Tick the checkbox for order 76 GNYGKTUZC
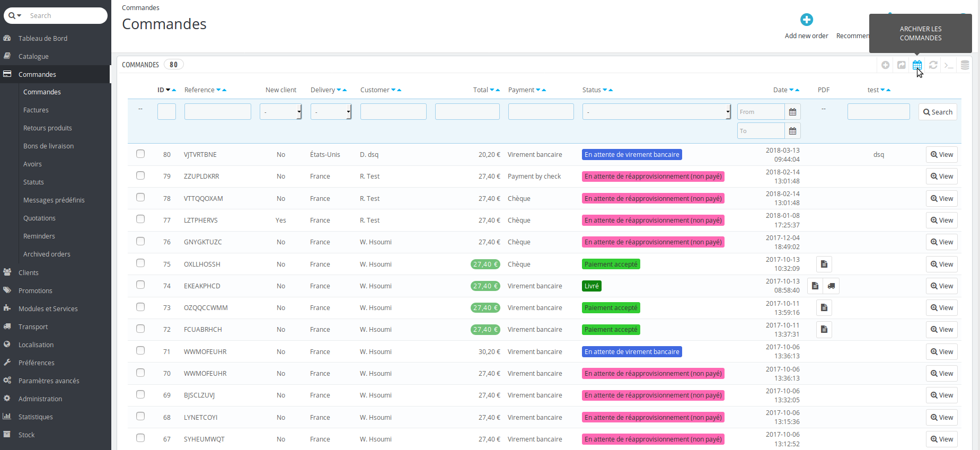 140,241
